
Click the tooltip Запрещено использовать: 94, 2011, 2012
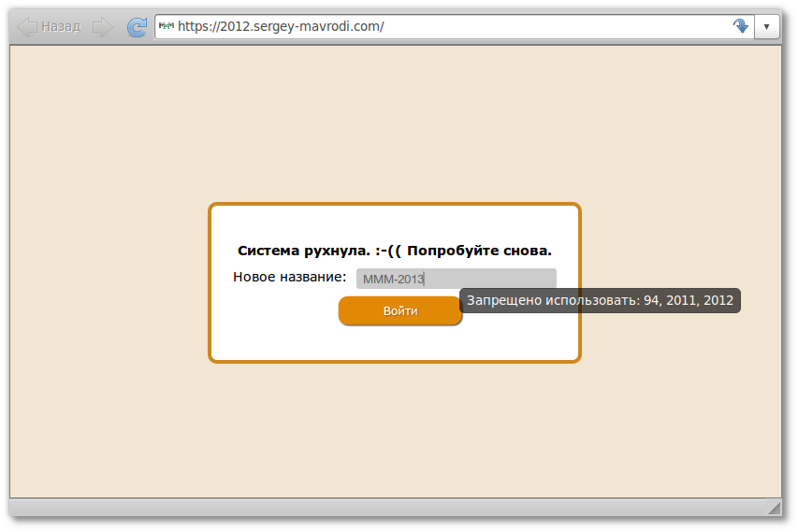(600, 300)
